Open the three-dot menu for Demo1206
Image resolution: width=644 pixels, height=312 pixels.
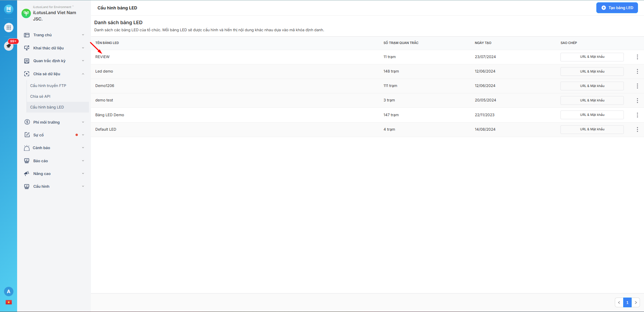(x=637, y=86)
